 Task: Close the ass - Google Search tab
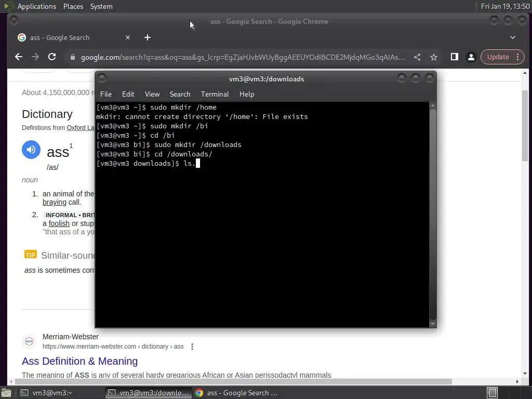coord(128,37)
